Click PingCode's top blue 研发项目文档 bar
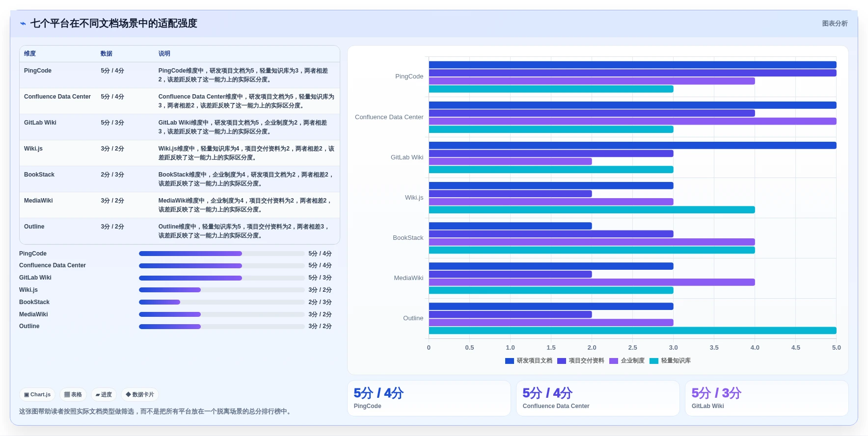This screenshot has width=868, height=436. click(632, 65)
